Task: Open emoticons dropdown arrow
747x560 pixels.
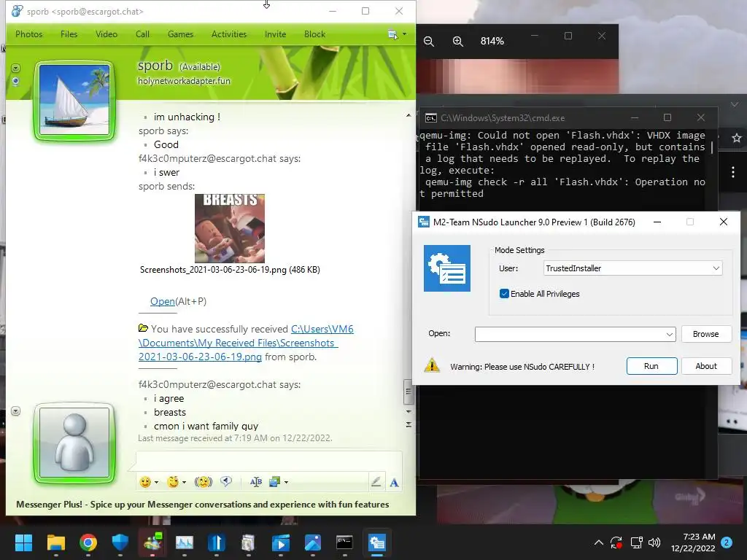Action: (156, 483)
